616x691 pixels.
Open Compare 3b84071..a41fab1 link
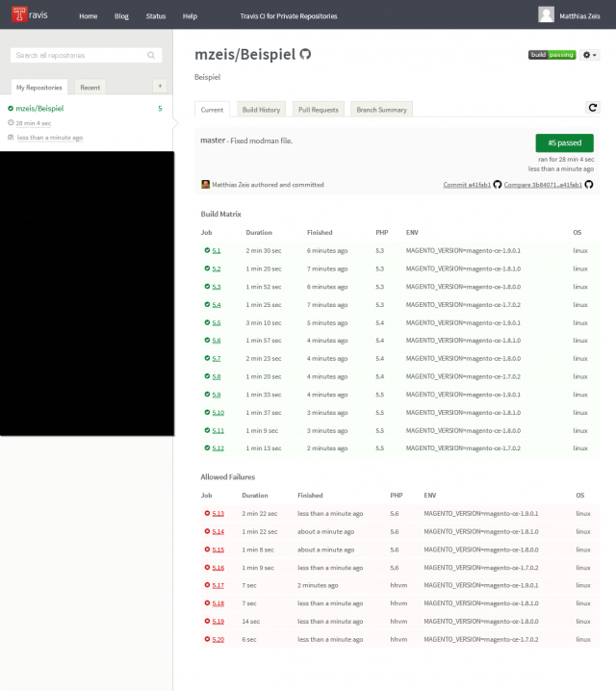click(543, 185)
